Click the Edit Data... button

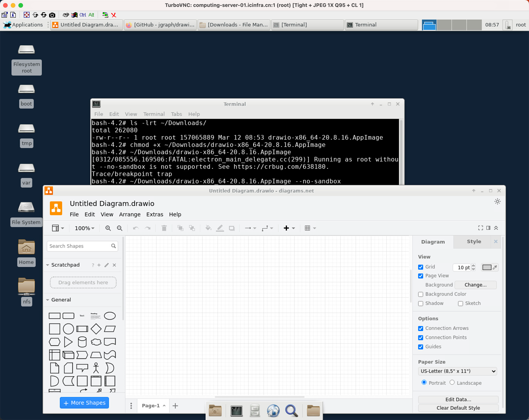[458, 400]
